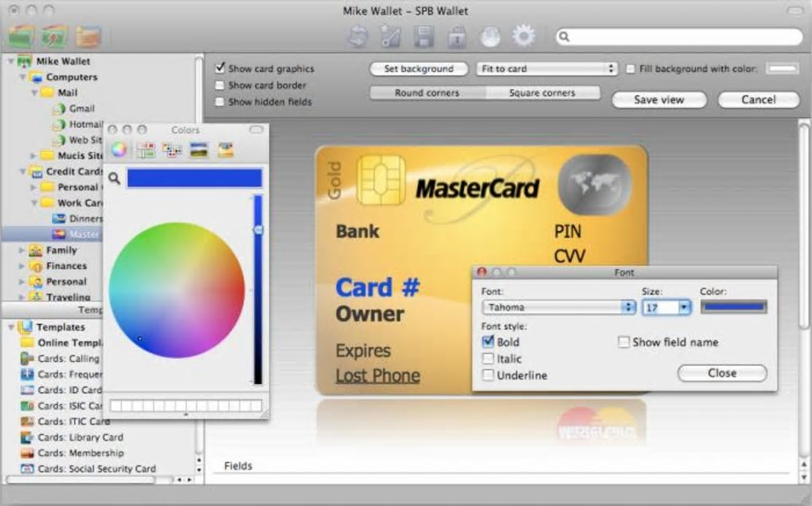
Task: Click the Finances folder icon
Action: coord(36,266)
